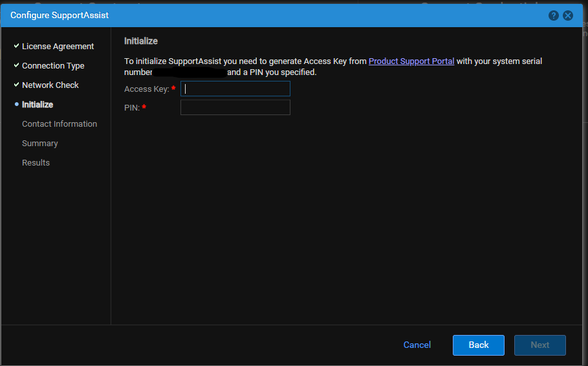Click the Configure SupportAssist title bar text
This screenshot has height=366, width=588.
coord(60,15)
